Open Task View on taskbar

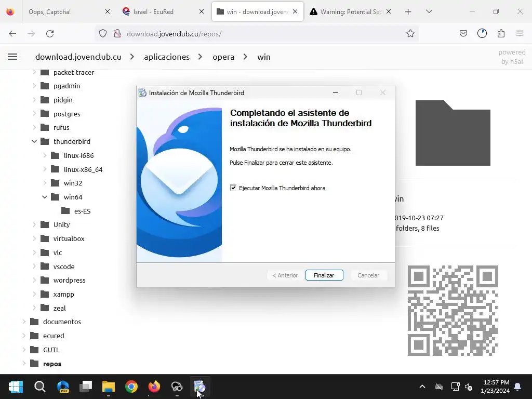[x=86, y=387]
